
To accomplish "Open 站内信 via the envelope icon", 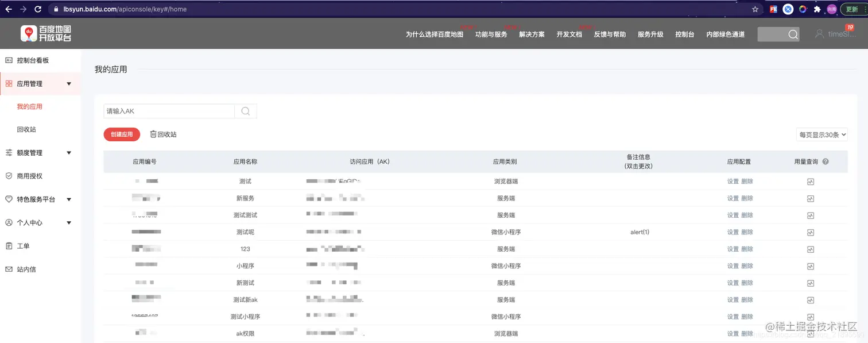I will pyautogui.click(x=9, y=268).
